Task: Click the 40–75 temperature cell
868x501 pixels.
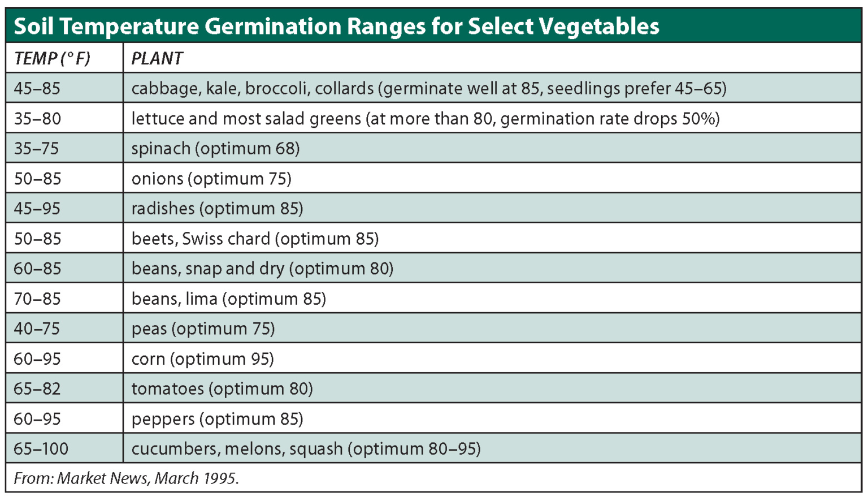Action: pyautogui.click(x=37, y=329)
